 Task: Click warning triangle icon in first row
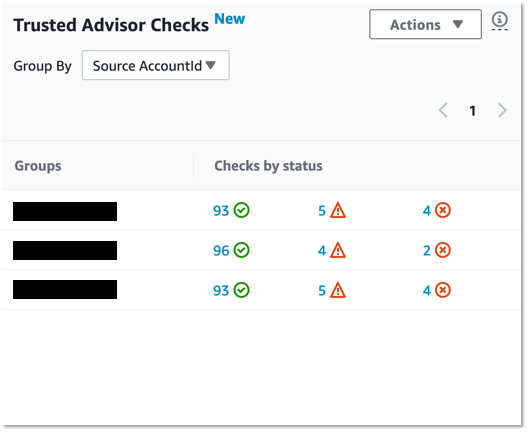coord(338,210)
